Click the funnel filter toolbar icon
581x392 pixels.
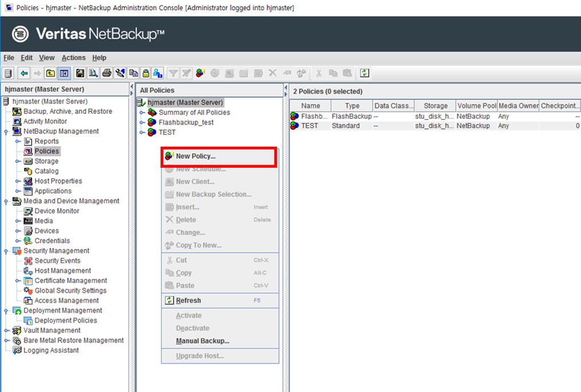pos(173,74)
